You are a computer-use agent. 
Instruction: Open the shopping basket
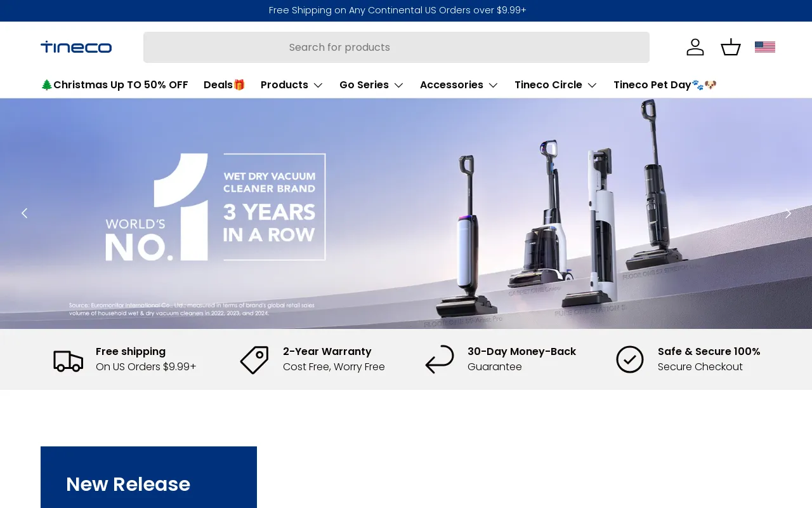731,47
